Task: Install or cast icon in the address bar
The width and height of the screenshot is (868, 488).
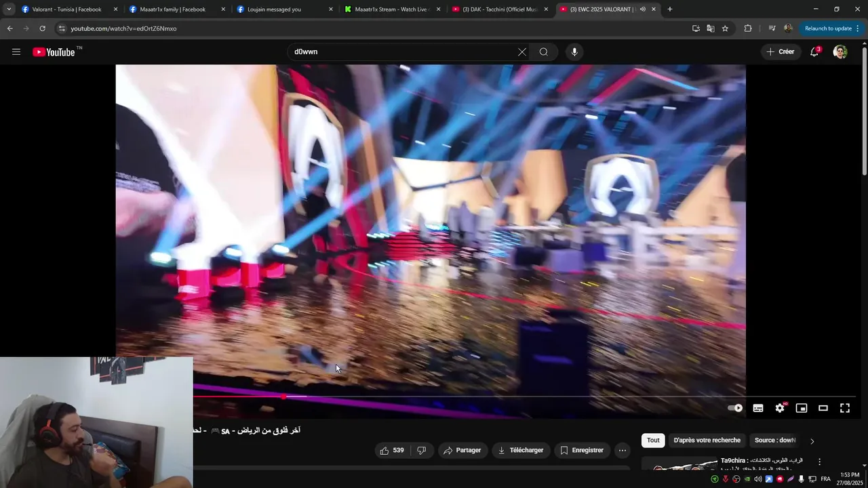Action: pyautogui.click(x=696, y=28)
